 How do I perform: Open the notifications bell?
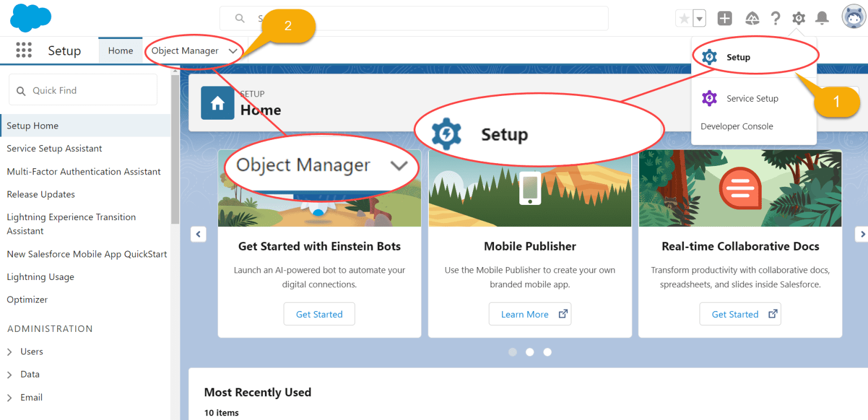coord(822,19)
